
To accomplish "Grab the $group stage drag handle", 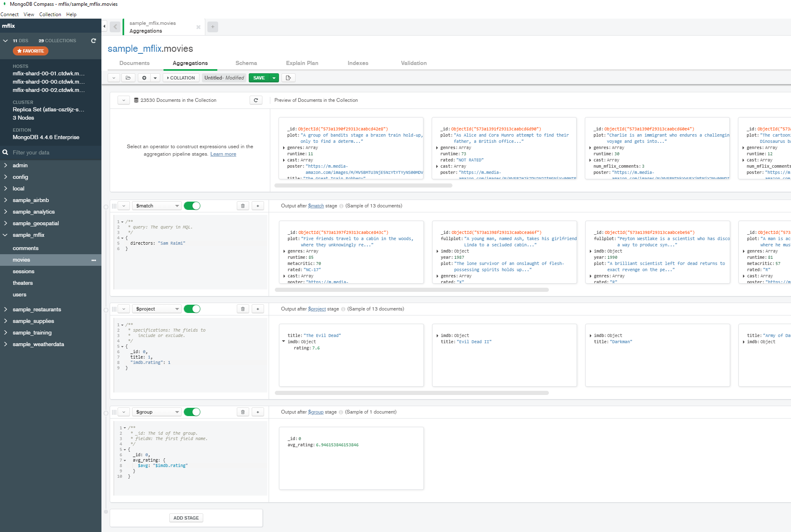I will (114, 412).
